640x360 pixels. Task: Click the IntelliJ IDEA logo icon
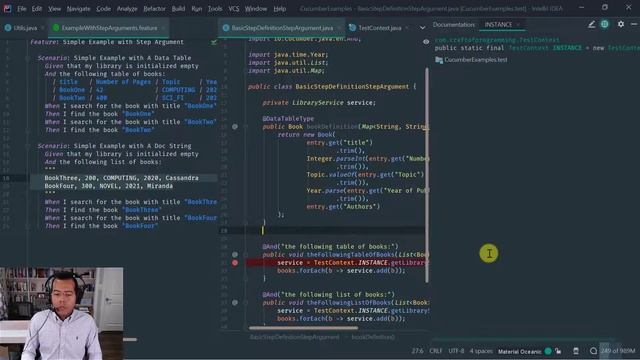coord(7,9)
